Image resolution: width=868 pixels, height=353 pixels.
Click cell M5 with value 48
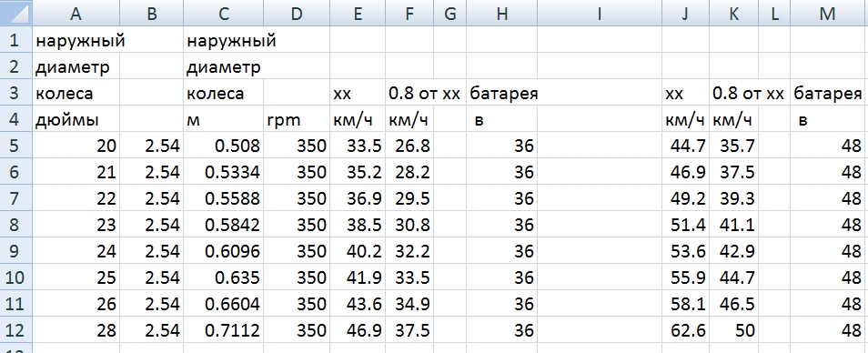(x=828, y=146)
